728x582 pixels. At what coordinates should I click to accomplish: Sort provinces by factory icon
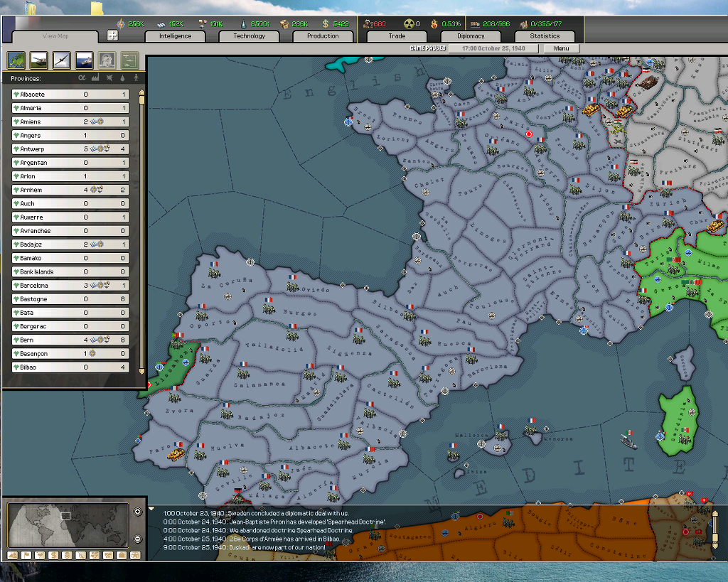pyautogui.click(x=96, y=77)
